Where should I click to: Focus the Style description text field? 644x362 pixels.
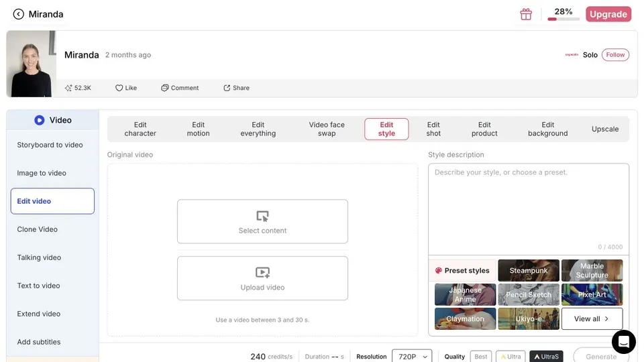(x=529, y=209)
